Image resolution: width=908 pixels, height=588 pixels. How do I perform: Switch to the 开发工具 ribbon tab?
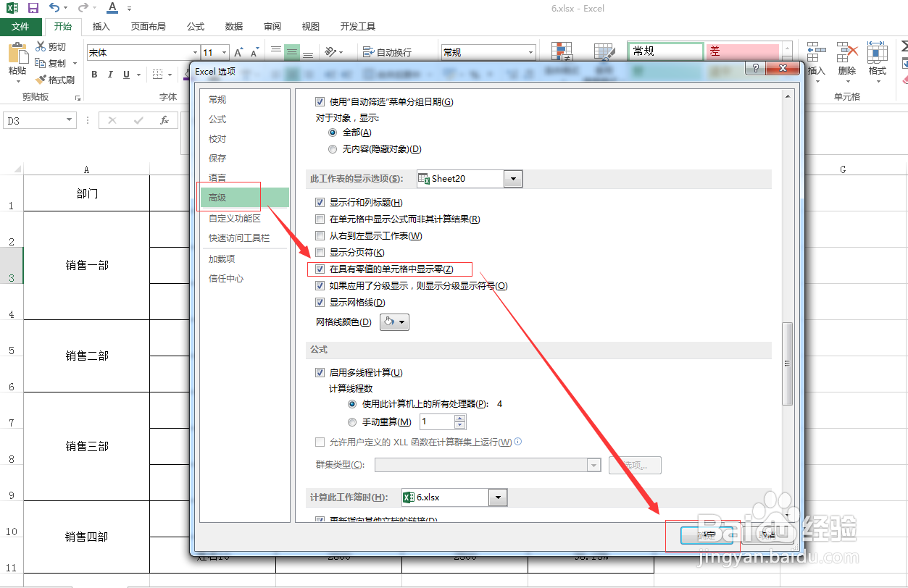point(357,26)
